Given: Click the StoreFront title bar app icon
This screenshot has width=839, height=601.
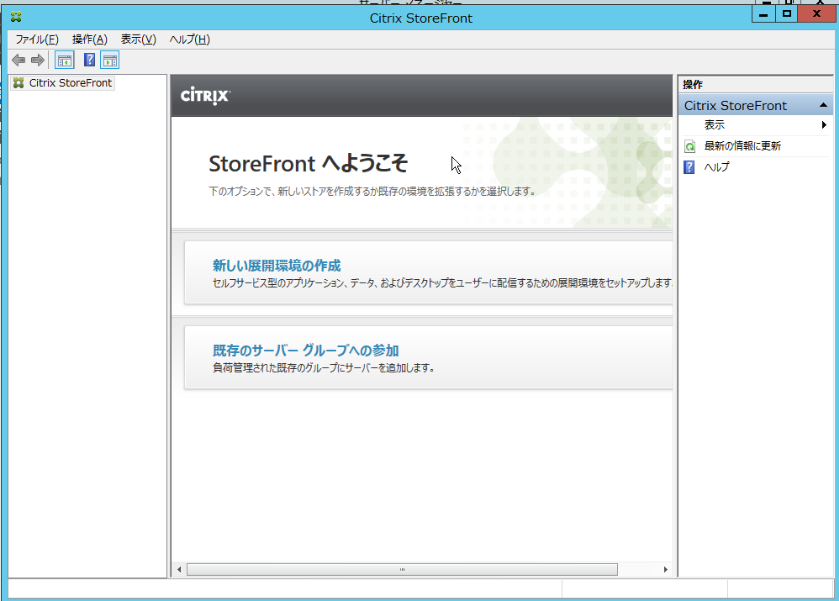Looking at the screenshot, I should click(x=16, y=18).
